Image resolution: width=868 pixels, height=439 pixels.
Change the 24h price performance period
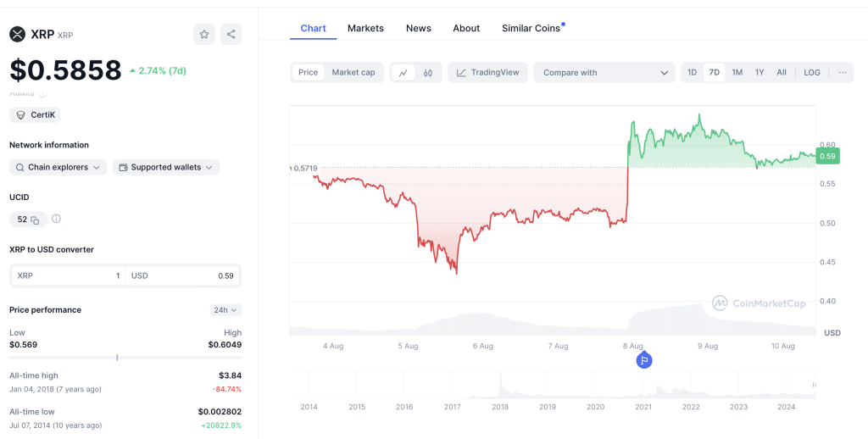tap(225, 310)
